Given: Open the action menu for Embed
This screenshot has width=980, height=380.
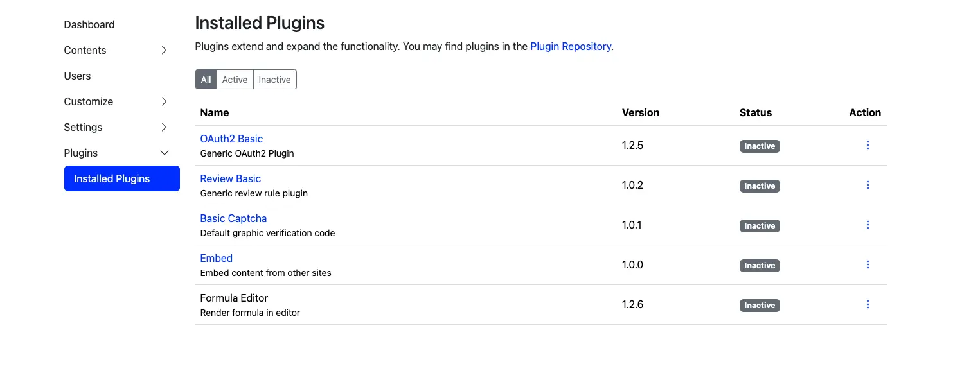Looking at the screenshot, I should [x=868, y=264].
